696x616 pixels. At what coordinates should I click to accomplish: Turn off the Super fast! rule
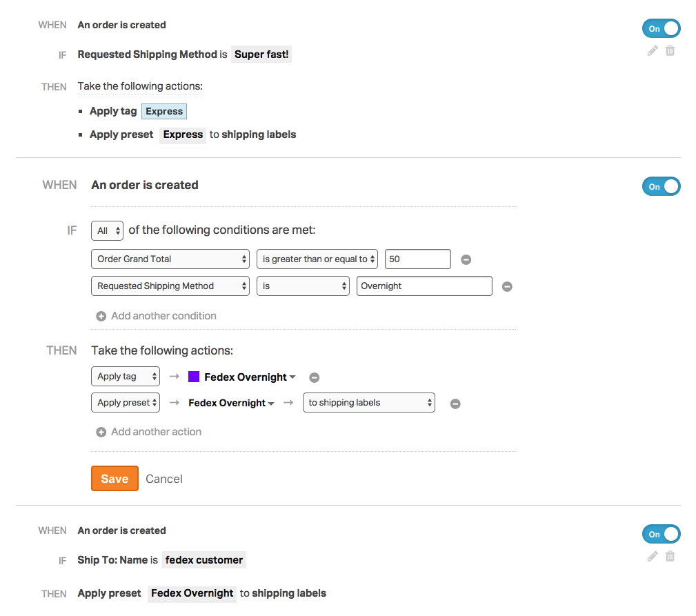coord(661,28)
